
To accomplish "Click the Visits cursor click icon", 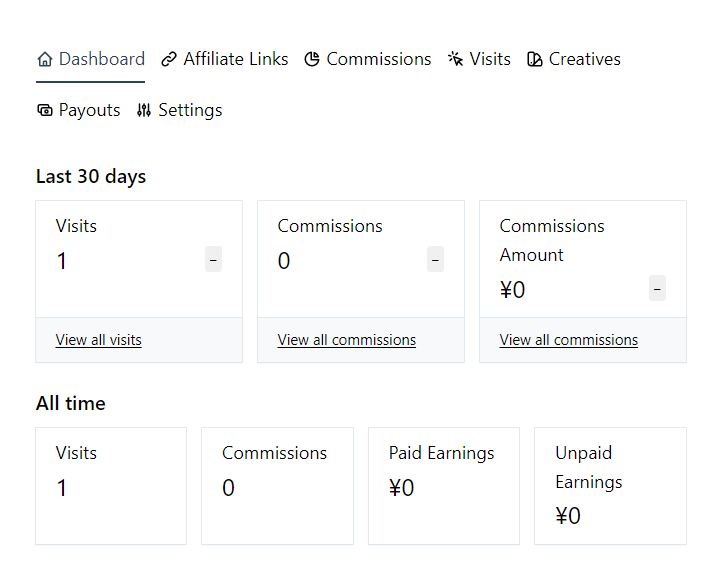I will (x=456, y=60).
